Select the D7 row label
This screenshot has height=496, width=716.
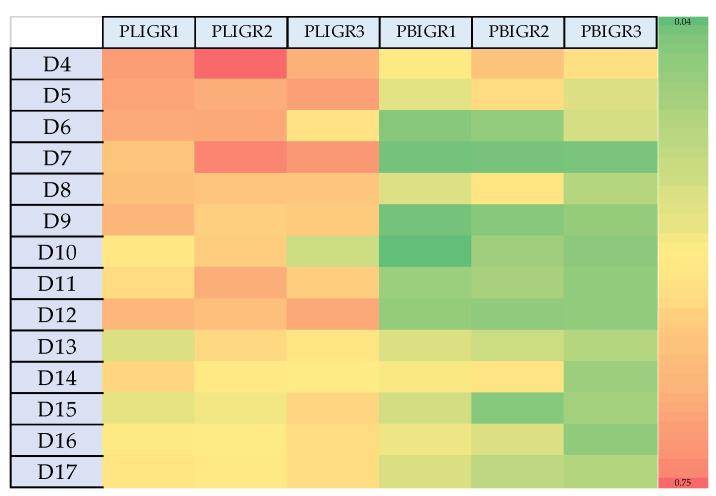(x=56, y=158)
